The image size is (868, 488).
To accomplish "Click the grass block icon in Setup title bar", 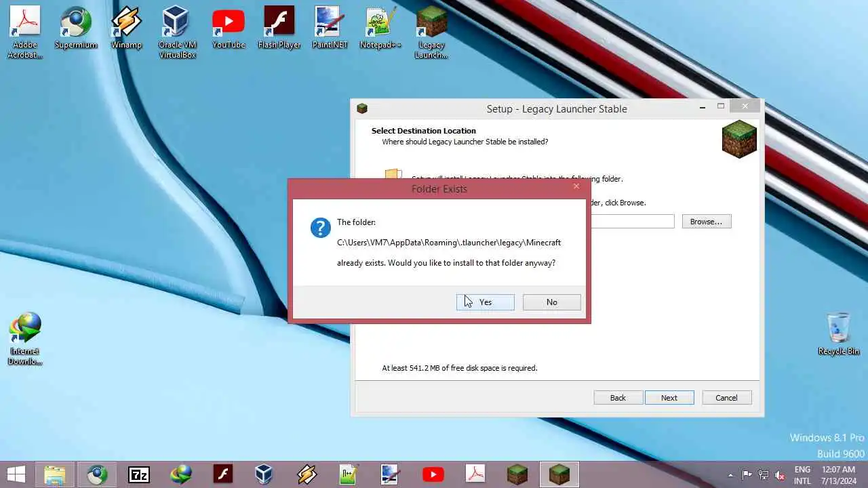I will (x=362, y=108).
